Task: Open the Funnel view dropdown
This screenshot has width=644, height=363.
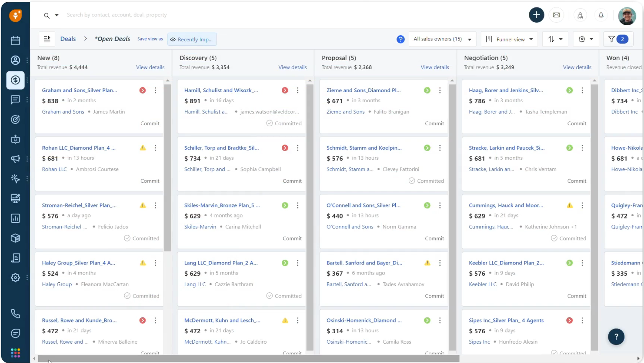Action: (x=509, y=39)
